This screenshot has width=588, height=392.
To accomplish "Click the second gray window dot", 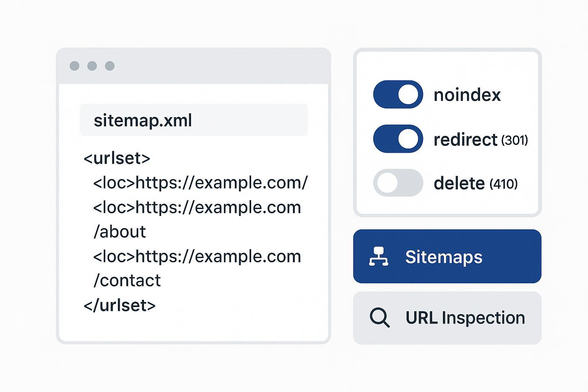I will coord(92,66).
